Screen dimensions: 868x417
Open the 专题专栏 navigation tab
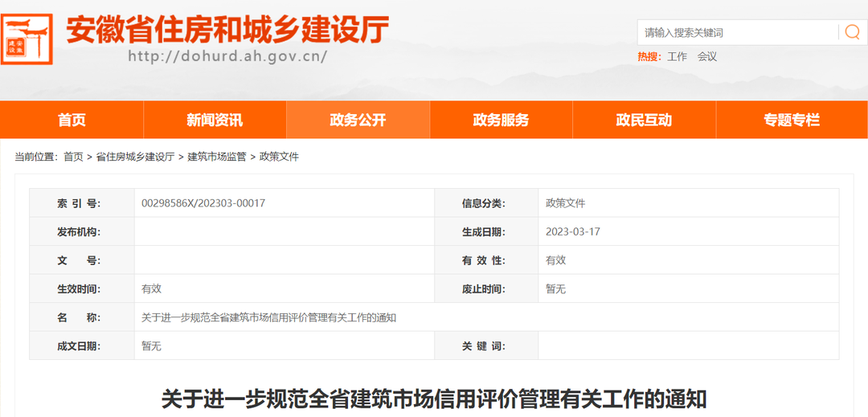[792, 121]
